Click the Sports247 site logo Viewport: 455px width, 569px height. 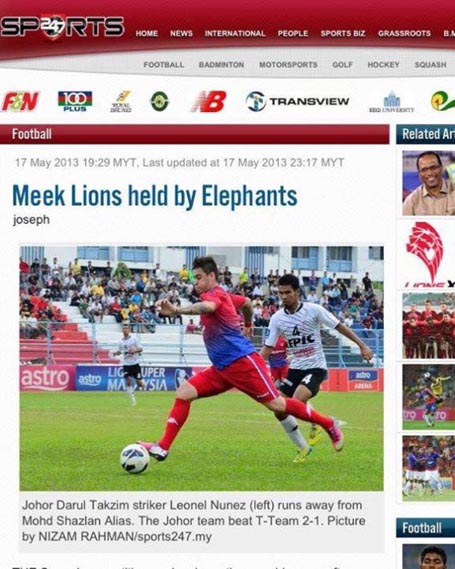(62, 27)
